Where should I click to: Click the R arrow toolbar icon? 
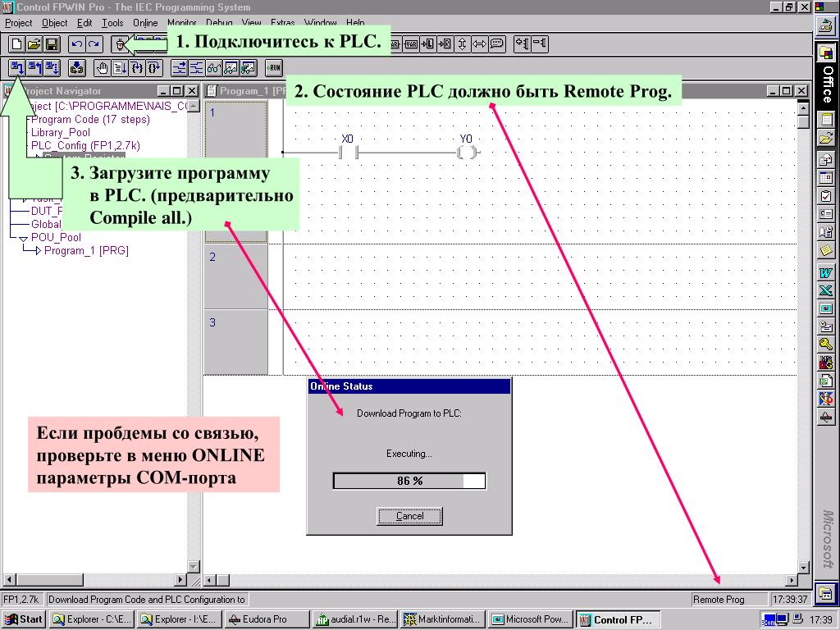445,44
